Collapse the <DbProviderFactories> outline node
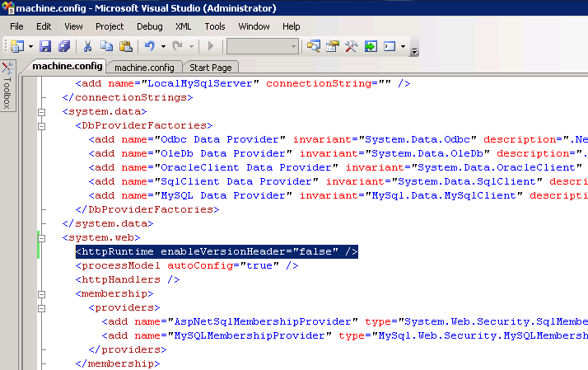 point(42,126)
